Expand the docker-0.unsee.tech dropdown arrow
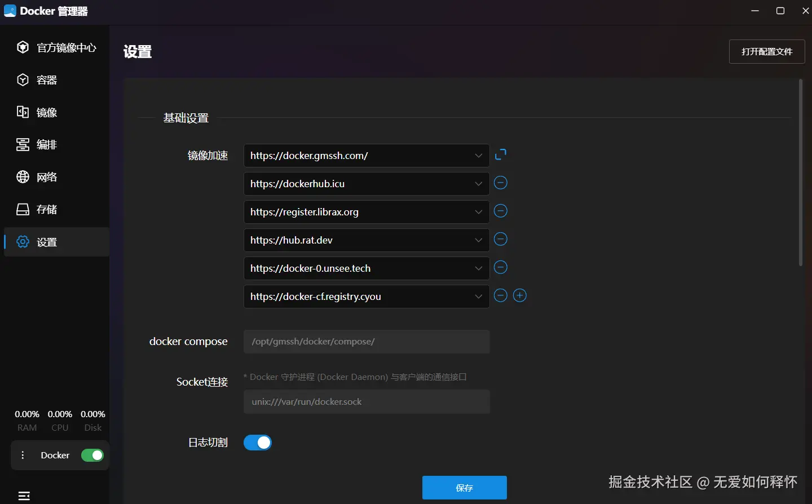This screenshot has width=812, height=504. click(x=479, y=268)
